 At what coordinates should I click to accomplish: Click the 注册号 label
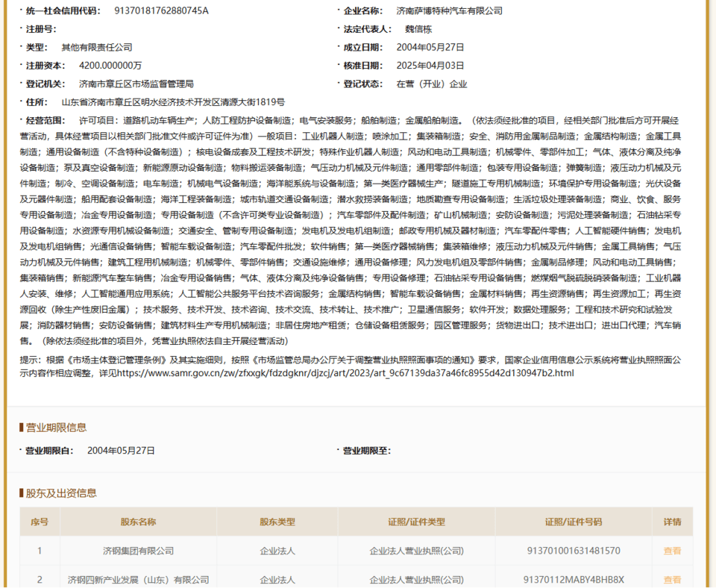point(41,29)
